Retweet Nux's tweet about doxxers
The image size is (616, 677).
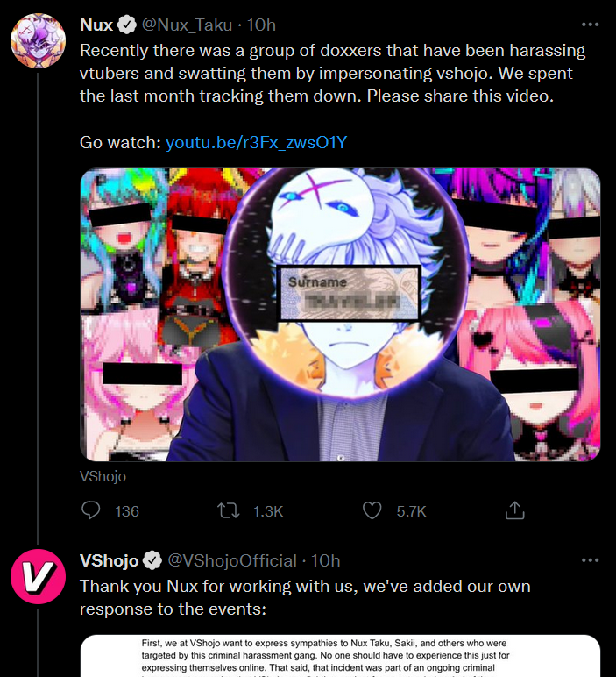click(x=228, y=510)
